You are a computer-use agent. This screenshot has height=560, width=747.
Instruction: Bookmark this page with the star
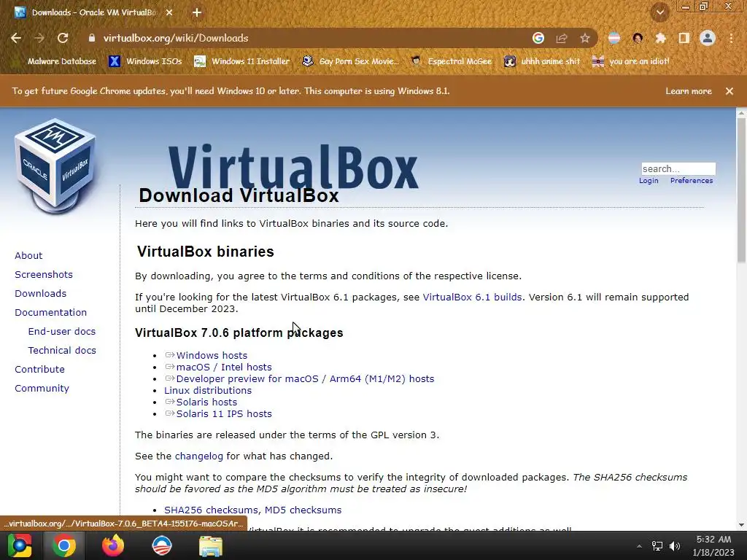click(x=585, y=38)
